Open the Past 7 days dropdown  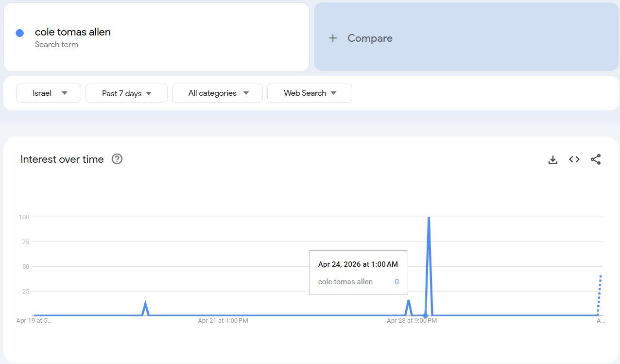(x=126, y=93)
